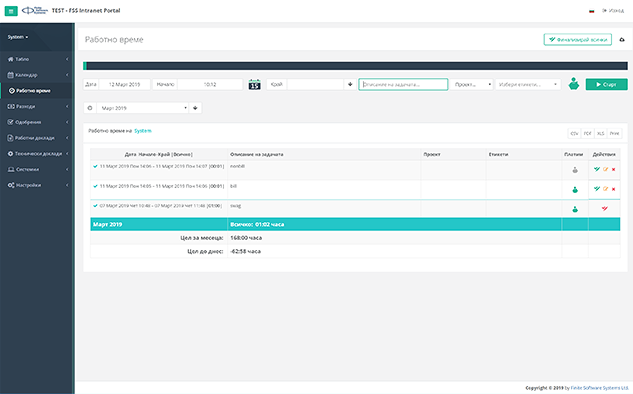The image size is (633, 394).
Task: Click the Разходи money icon in sidebar
Action: coord(11,106)
